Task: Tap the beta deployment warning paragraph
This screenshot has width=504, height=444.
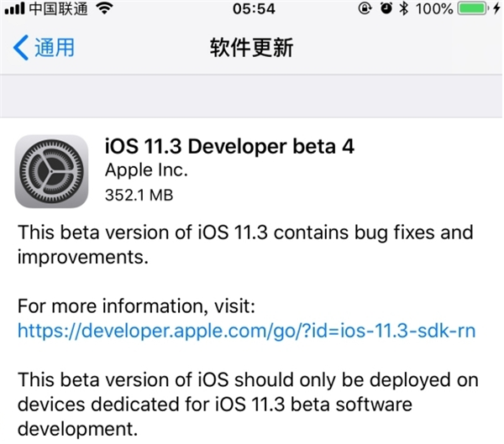Action: click(245, 405)
